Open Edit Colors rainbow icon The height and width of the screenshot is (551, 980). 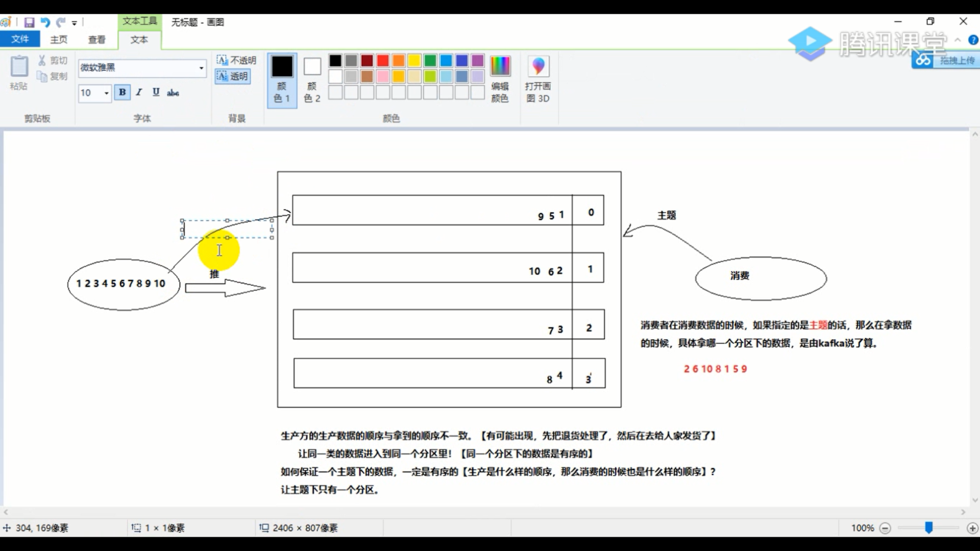coord(500,67)
